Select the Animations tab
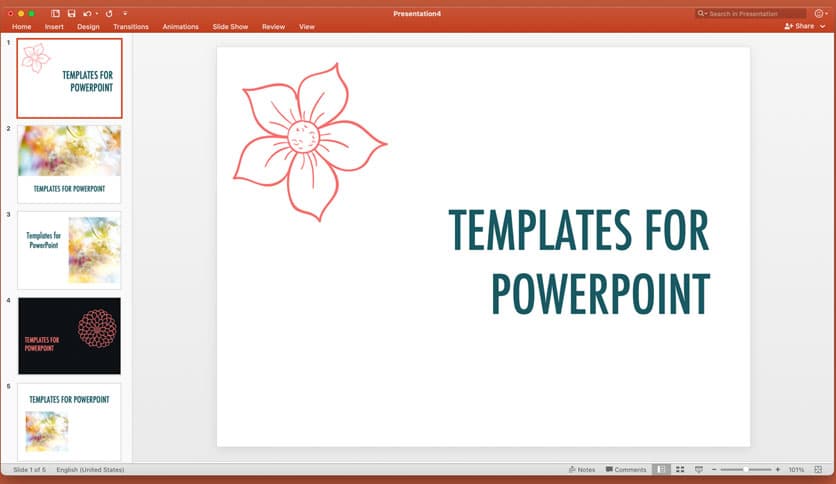 (x=180, y=27)
